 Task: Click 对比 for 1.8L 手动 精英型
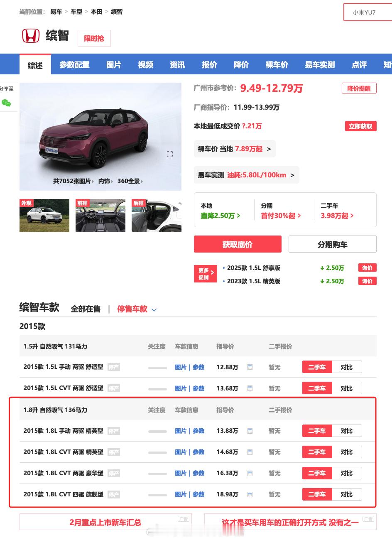click(x=347, y=431)
